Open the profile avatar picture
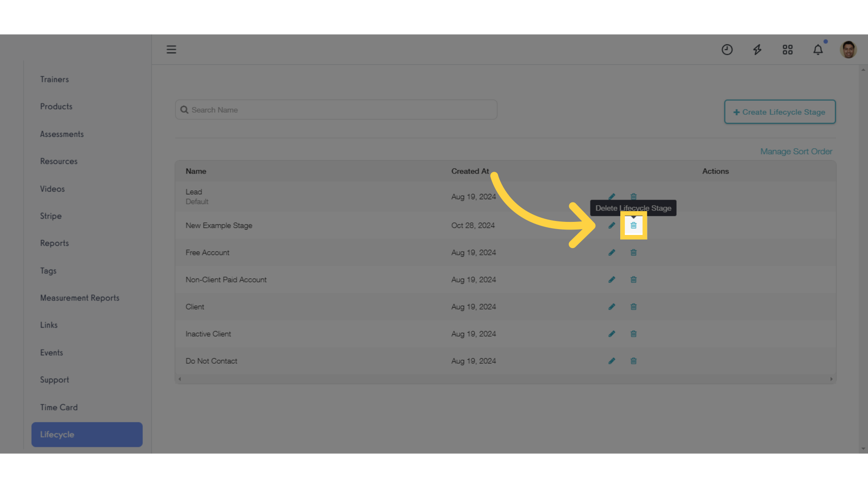The width and height of the screenshot is (868, 488). pos(848,49)
